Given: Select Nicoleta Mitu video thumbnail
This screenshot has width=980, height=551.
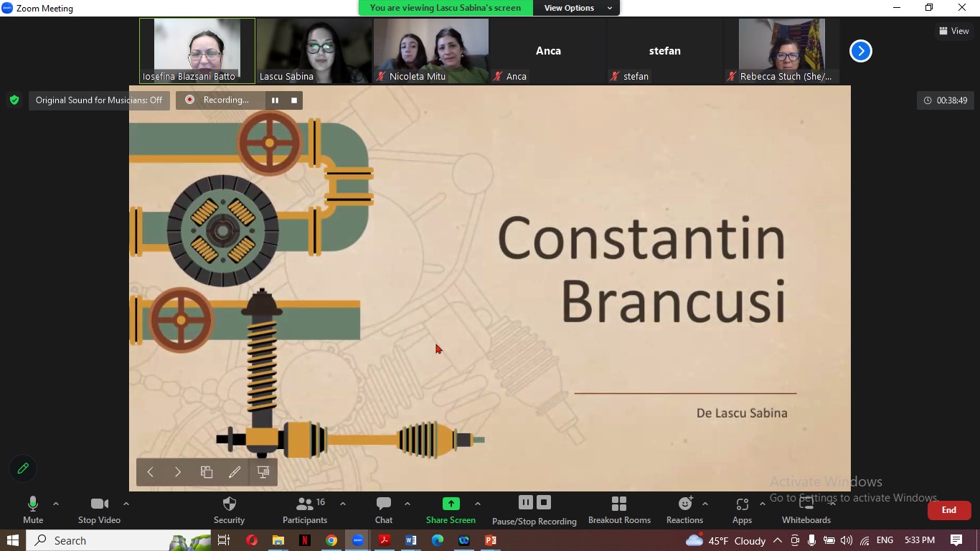Looking at the screenshot, I should point(431,51).
